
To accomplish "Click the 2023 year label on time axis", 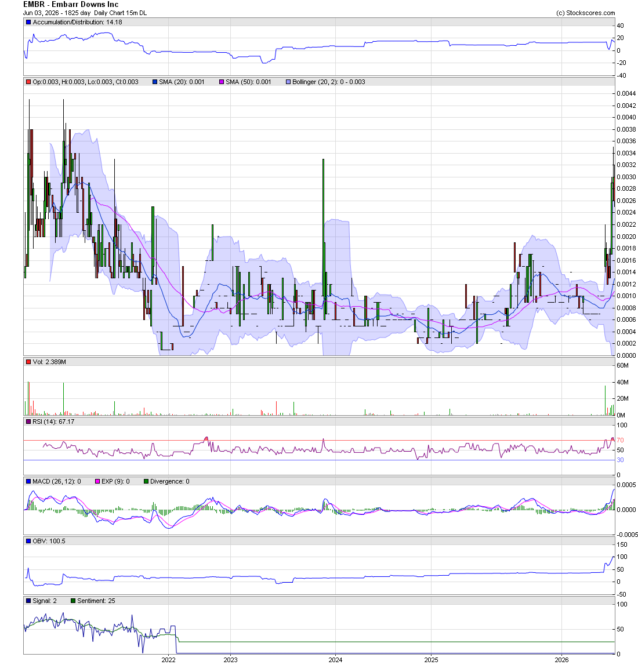I will [230, 660].
